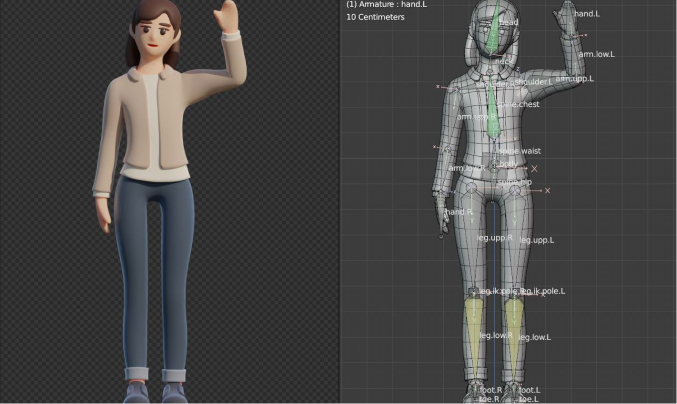Click the 'leg.ik.pole.L' bone label
Image resolution: width=677 pixels, height=404 pixels.
(x=543, y=291)
